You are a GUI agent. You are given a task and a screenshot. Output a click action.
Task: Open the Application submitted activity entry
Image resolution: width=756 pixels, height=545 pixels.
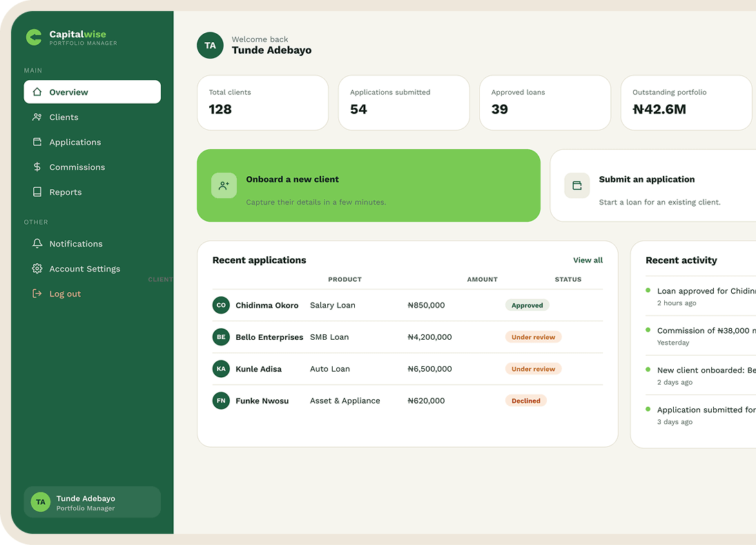click(701, 414)
